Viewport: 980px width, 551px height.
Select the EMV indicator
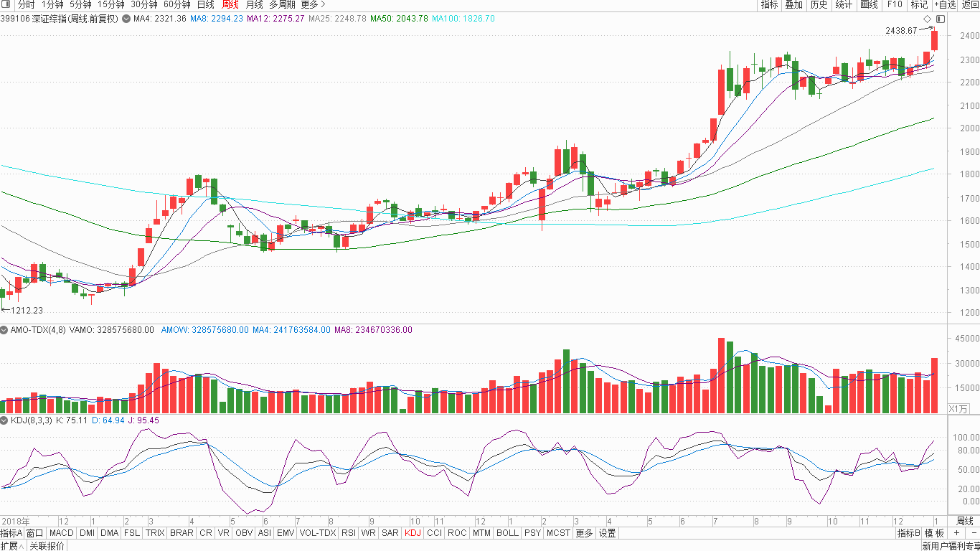(x=286, y=533)
